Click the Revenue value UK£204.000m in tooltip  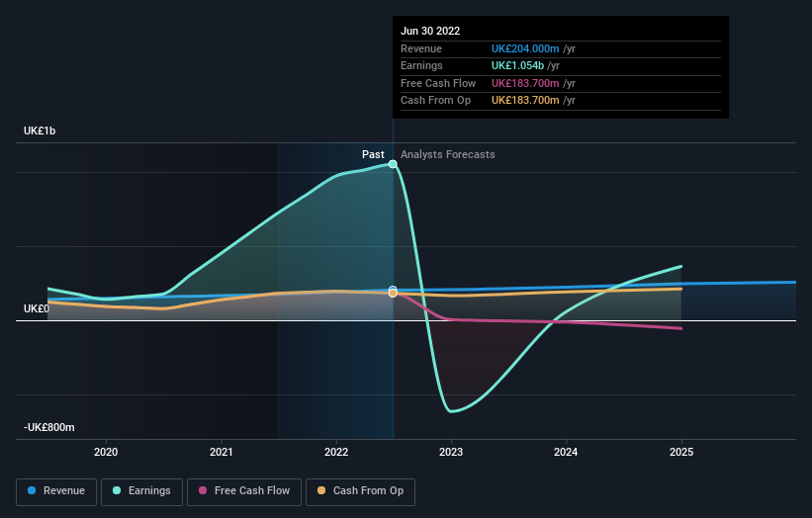[525, 48]
